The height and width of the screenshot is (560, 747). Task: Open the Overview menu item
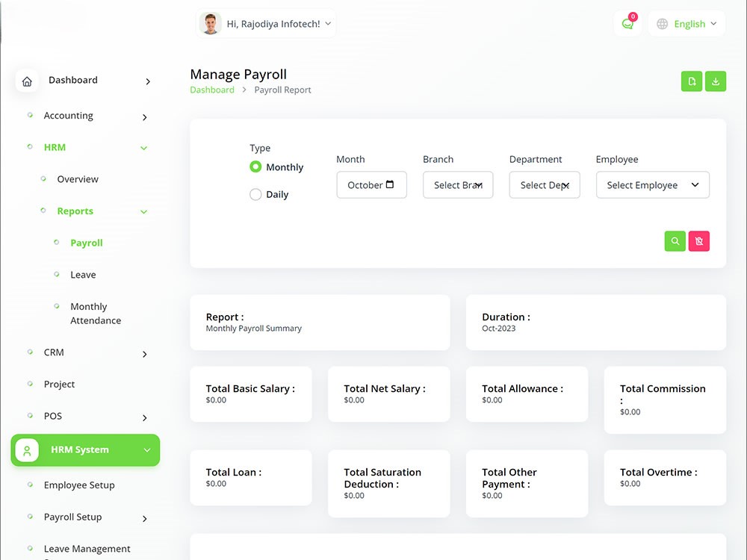78,179
